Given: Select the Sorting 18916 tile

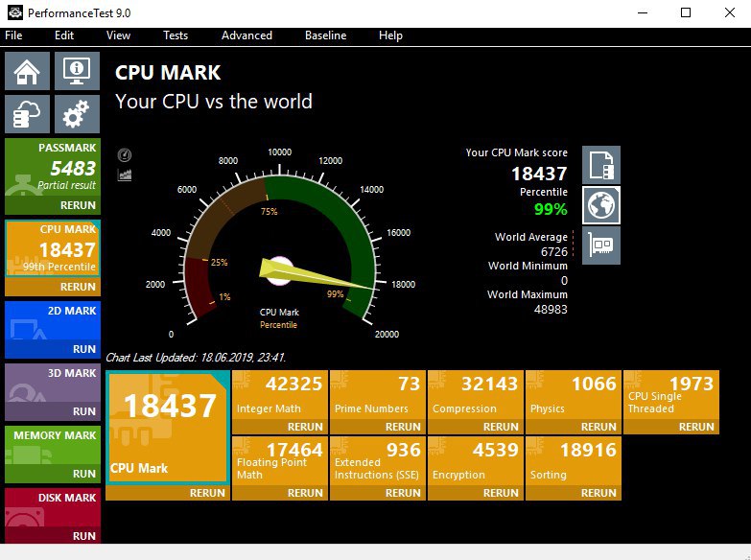Looking at the screenshot, I should pyautogui.click(x=574, y=461).
